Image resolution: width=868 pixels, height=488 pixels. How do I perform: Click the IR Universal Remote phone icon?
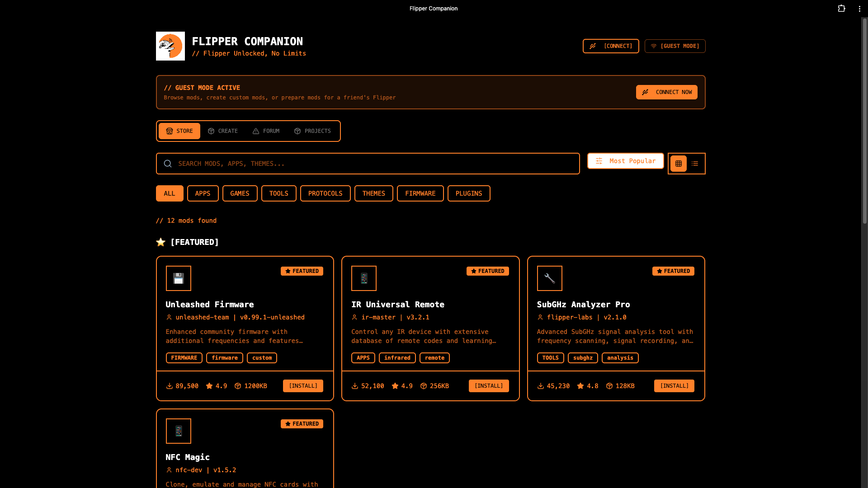pyautogui.click(x=364, y=278)
